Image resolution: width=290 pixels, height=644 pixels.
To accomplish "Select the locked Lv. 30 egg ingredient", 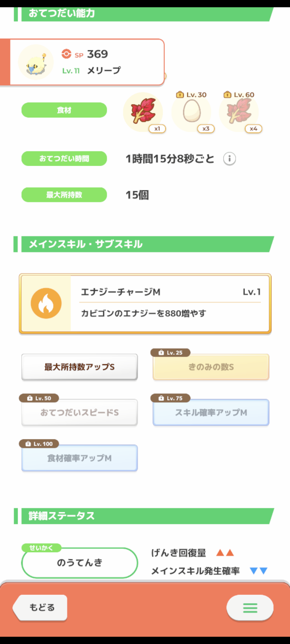I will click(192, 111).
